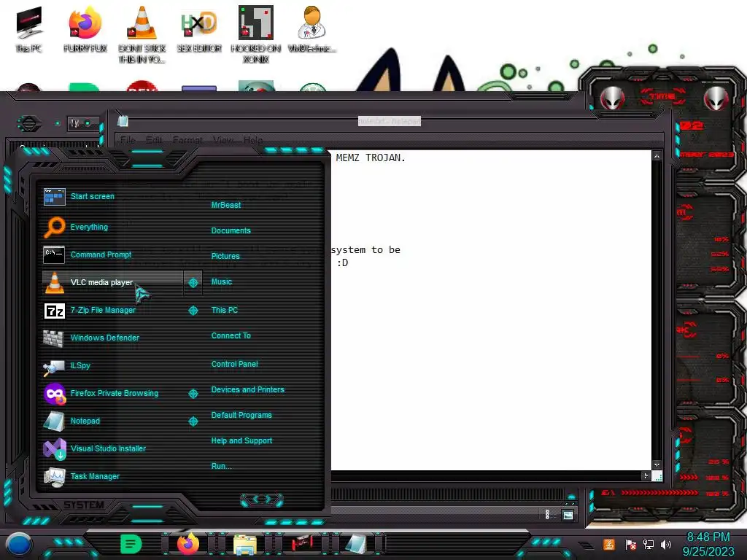Expand VLC media player jump list arrow
Screen dimensions: 747x560
tap(193, 282)
